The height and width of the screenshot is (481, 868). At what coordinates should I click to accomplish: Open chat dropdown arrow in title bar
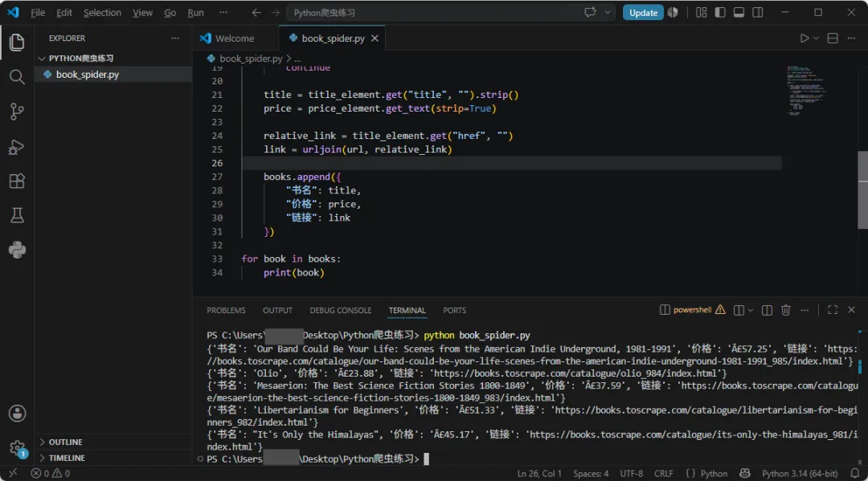[x=608, y=12]
